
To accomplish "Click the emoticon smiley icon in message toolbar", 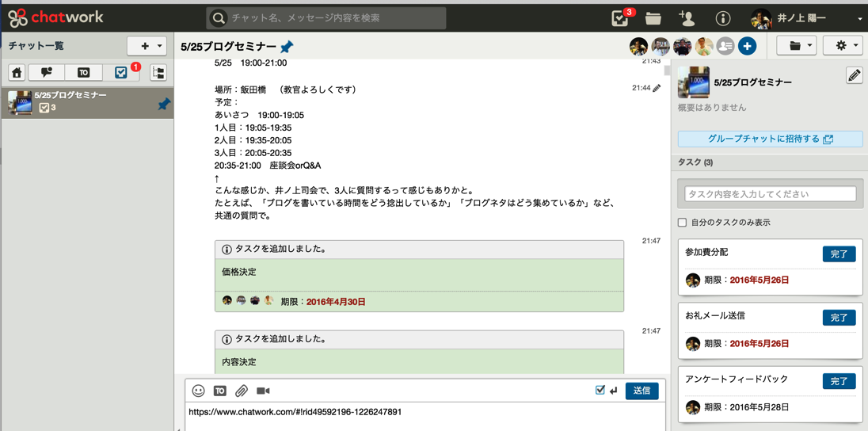I will click(x=198, y=391).
